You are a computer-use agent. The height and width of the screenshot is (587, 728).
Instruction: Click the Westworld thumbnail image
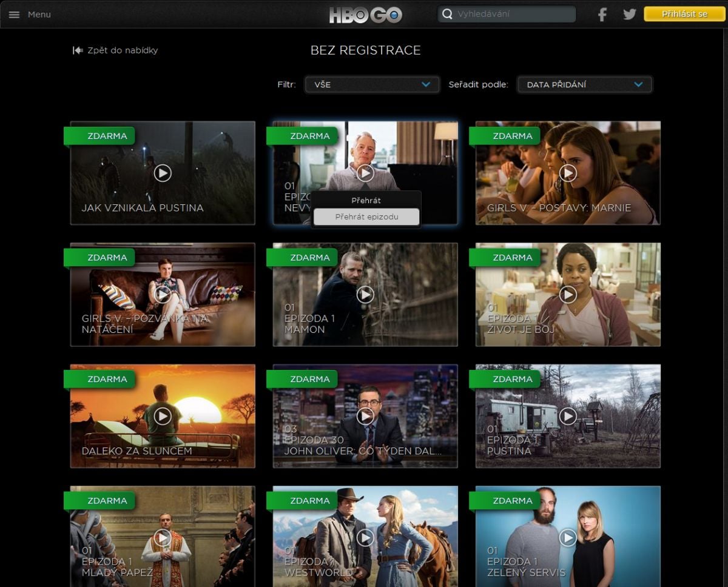click(365, 536)
